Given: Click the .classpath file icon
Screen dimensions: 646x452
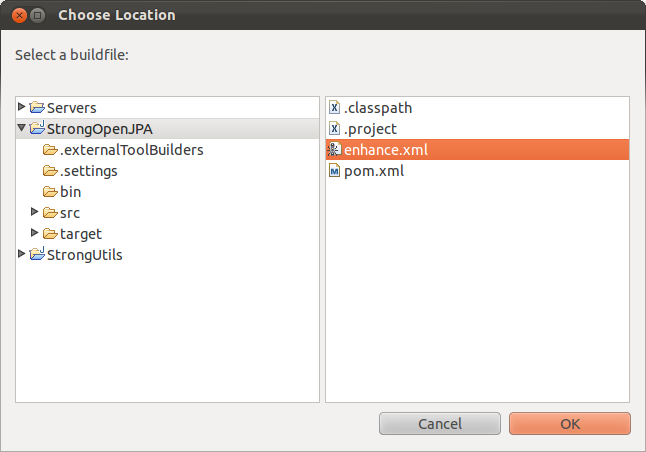Looking at the screenshot, I should tap(335, 107).
